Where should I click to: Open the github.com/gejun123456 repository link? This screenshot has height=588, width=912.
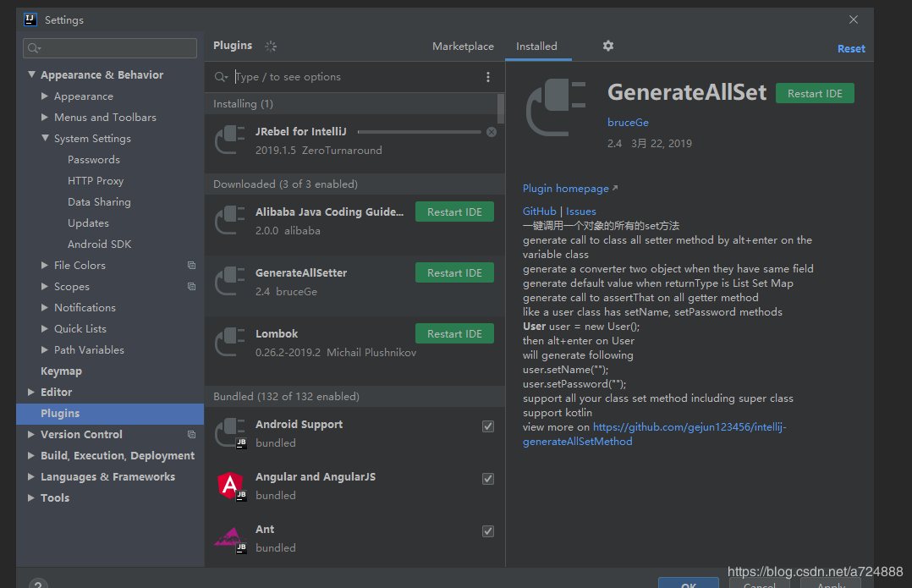pos(654,434)
